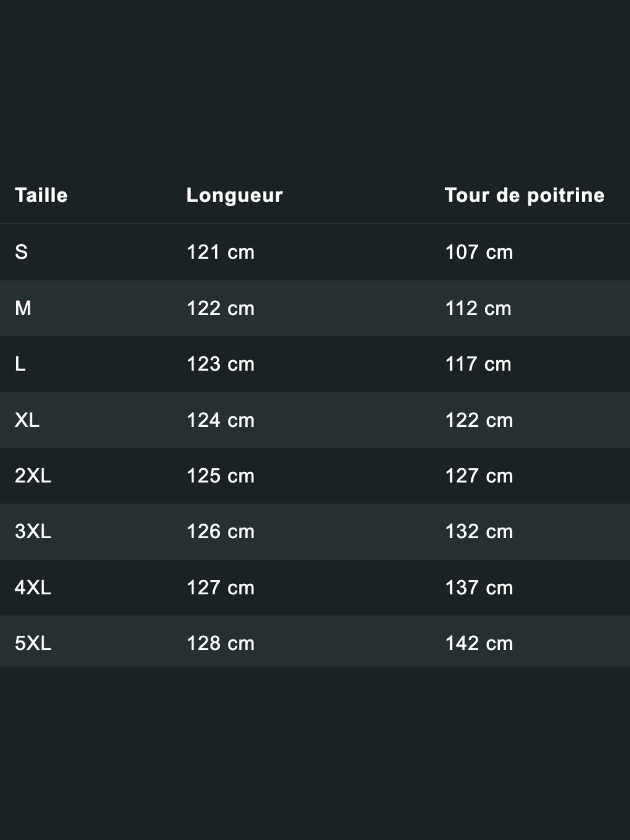Click the 107 cm chest value
This screenshot has height=840, width=630.
click(x=479, y=252)
